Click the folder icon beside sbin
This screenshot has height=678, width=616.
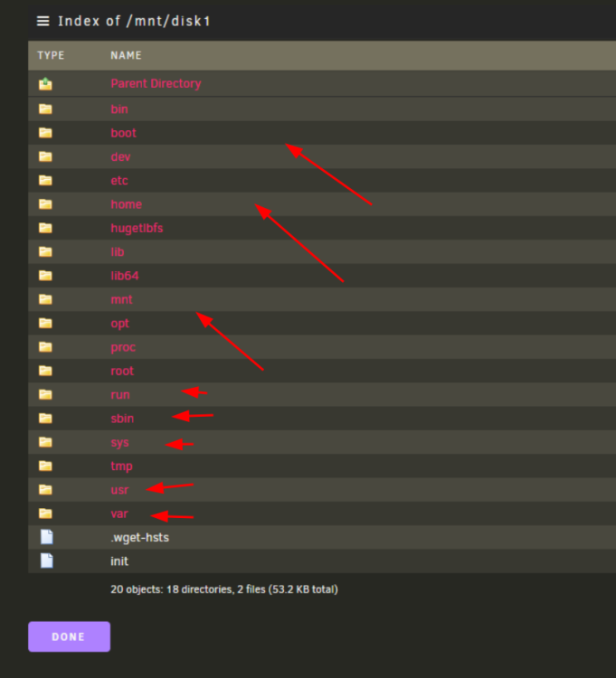(x=45, y=419)
